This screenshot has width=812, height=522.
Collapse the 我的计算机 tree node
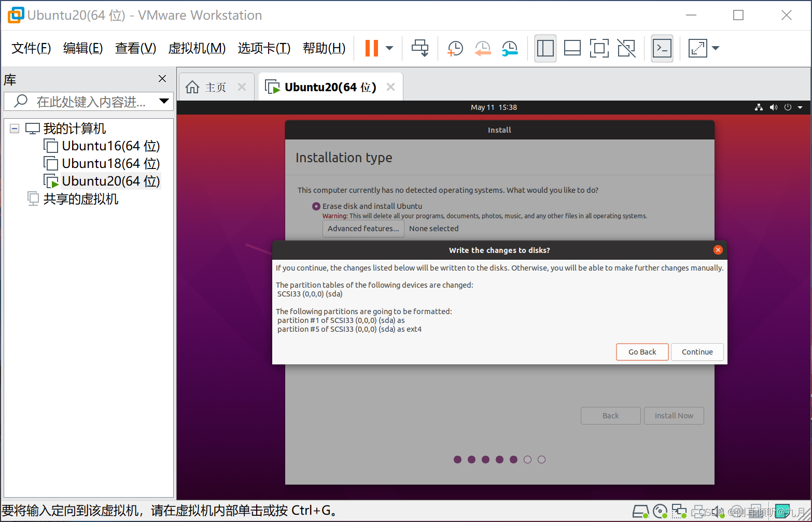click(x=15, y=128)
